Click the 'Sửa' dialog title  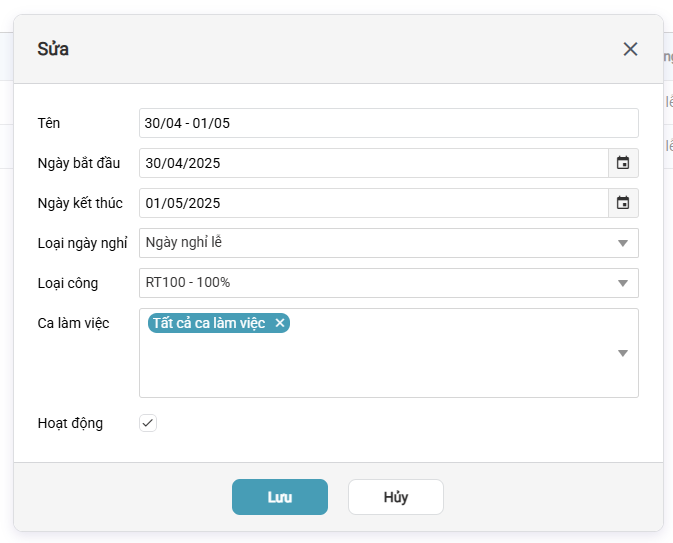53,49
